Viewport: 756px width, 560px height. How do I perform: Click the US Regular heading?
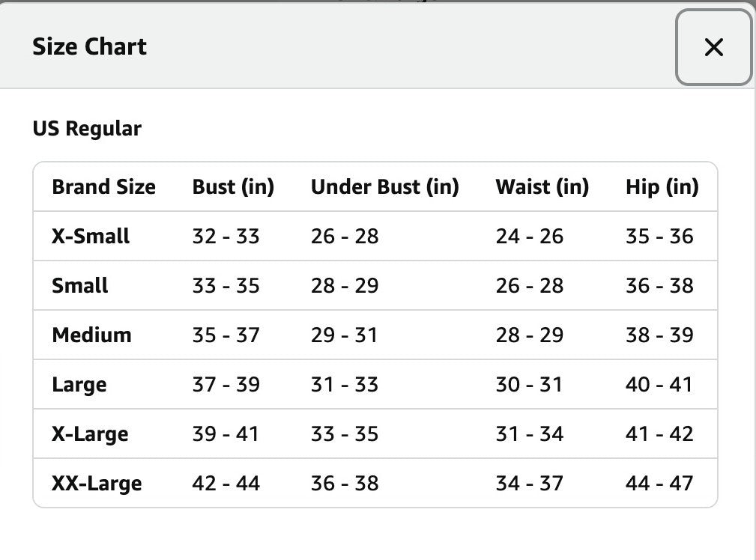87,129
